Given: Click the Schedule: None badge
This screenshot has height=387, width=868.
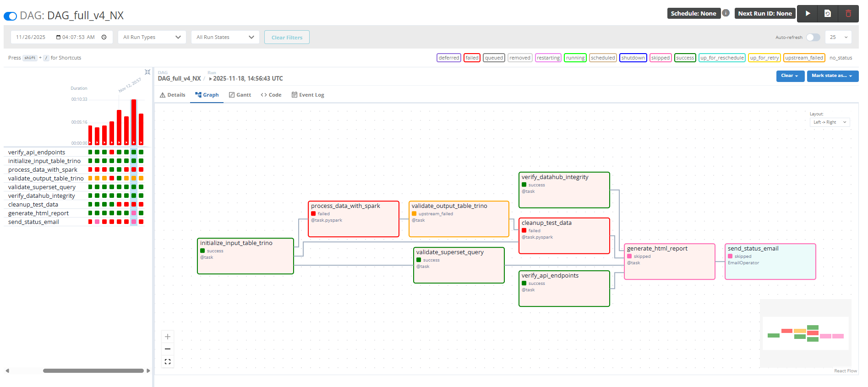Looking at the screenshot, I should tap(693, 13).
